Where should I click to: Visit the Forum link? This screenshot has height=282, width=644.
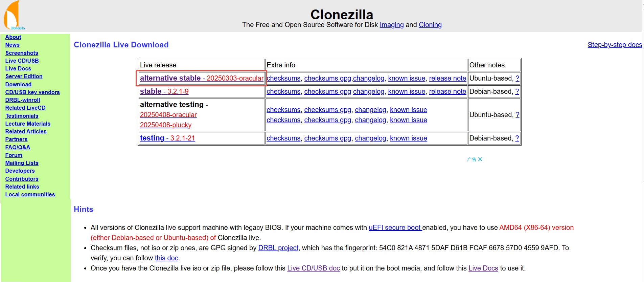[14, 155]
